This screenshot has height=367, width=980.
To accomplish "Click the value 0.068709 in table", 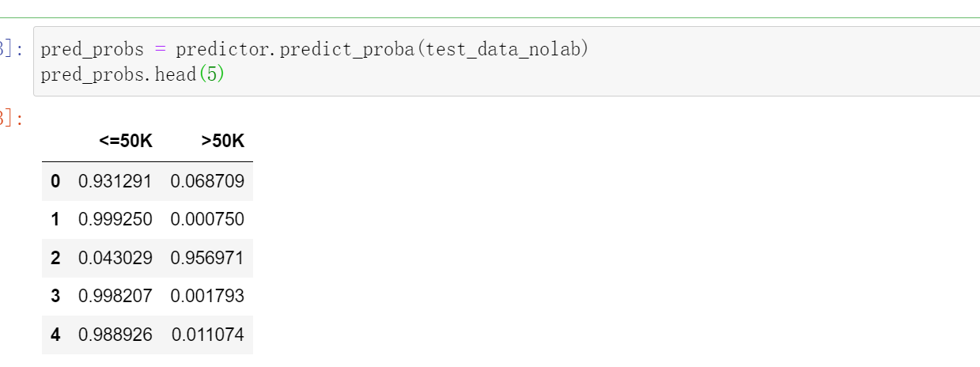I will (207, 182).
